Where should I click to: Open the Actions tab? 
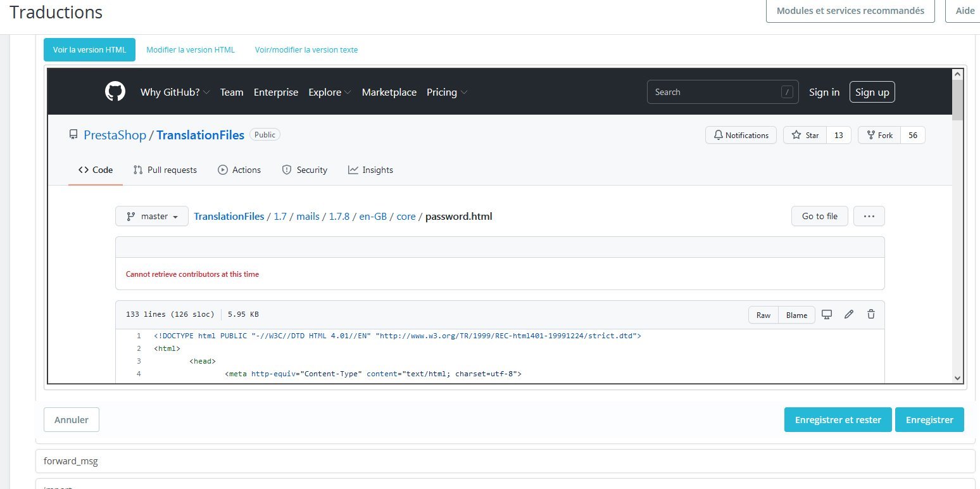pos(239,170)
